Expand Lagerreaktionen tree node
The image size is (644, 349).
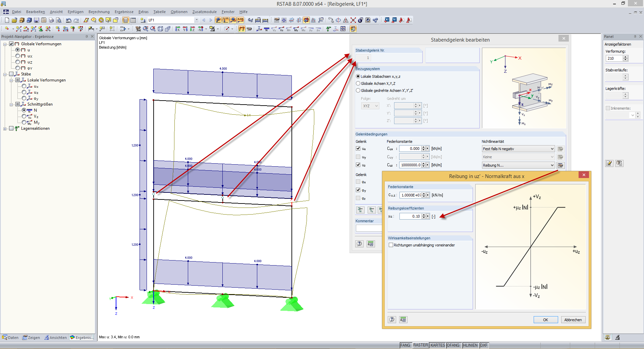5,128
